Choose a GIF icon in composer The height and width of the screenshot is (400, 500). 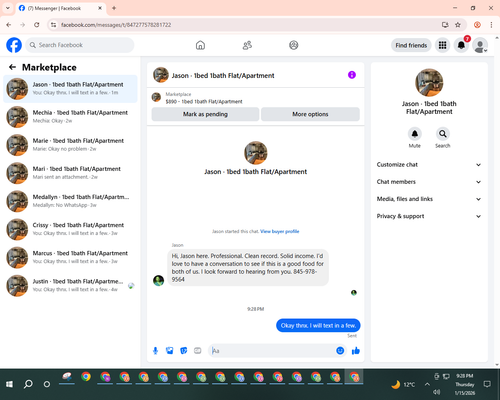[198, 351]
